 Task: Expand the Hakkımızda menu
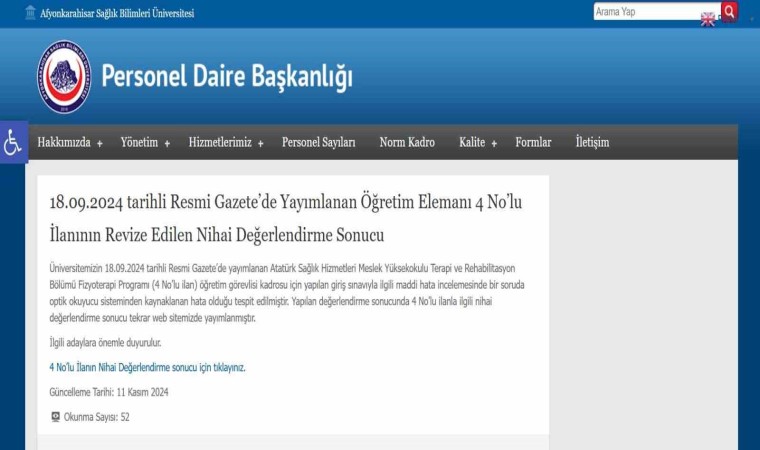[70, 142]
